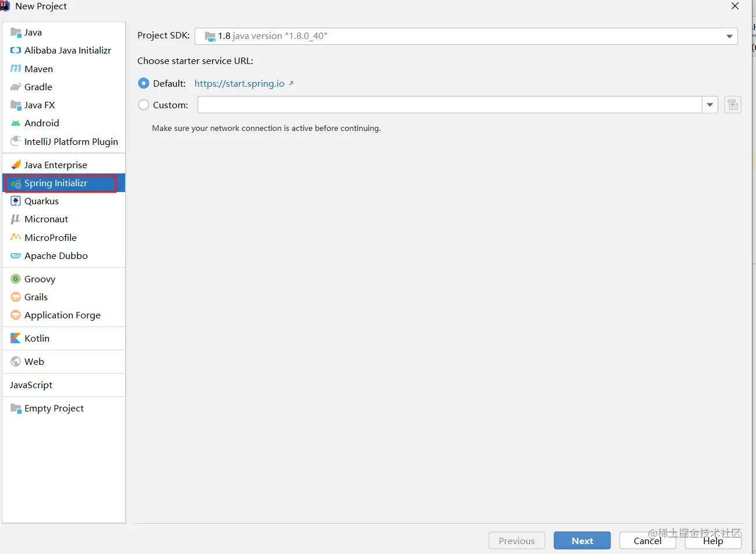This screenshot has height=554, width=756.
Task: Select the Java FX label
Action: point(40,105)
